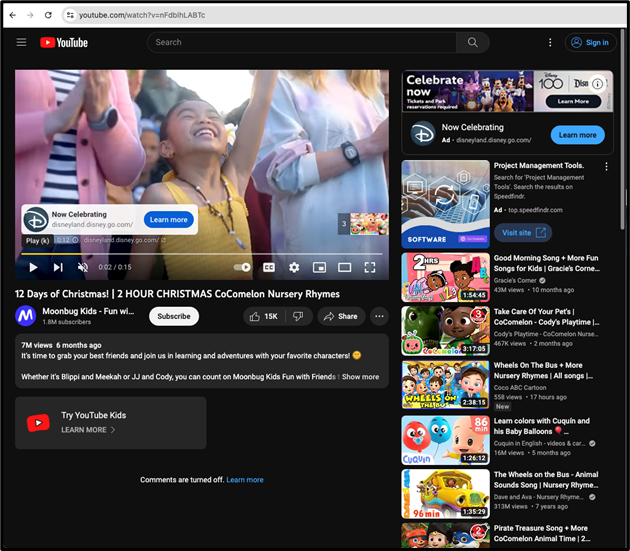Viewport: 630px width, 551px height.
Task: Enter full screen mode
Action: pyautogui.click(x=370, y=267)
